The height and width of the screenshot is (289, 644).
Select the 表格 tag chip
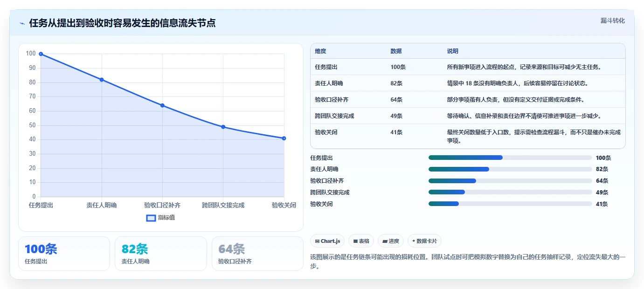(361, 241)
